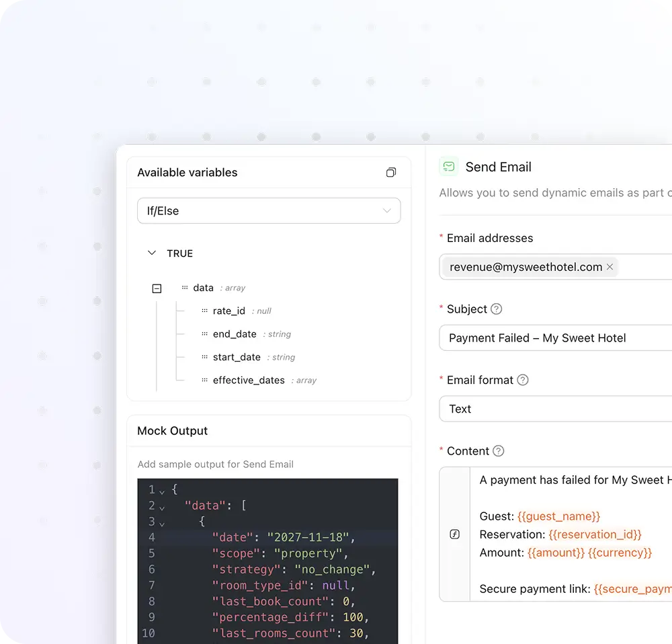Select the rate_id variable
The height and width of the screenshot is (644, 672).
tap(229, 311)
